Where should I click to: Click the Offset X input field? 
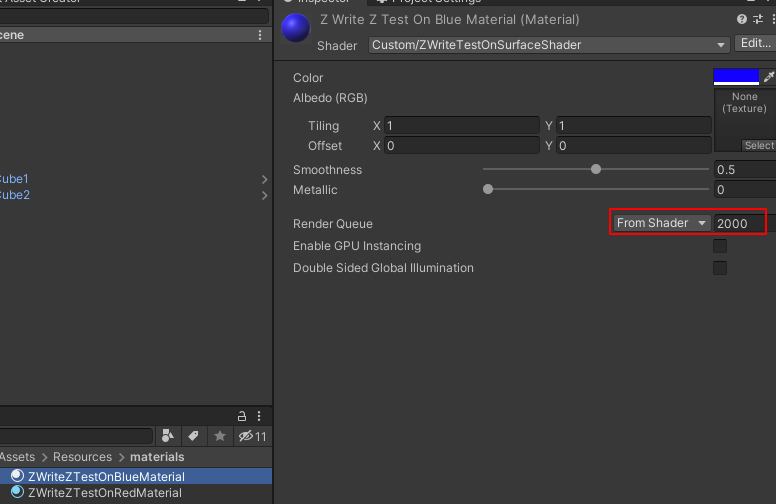tap(461, 146)
